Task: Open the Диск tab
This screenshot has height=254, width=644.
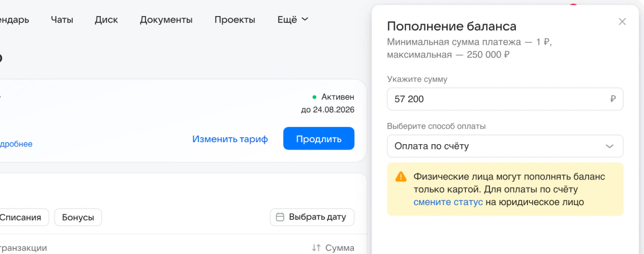Action: pyautogui.click(x=106, y=20)
